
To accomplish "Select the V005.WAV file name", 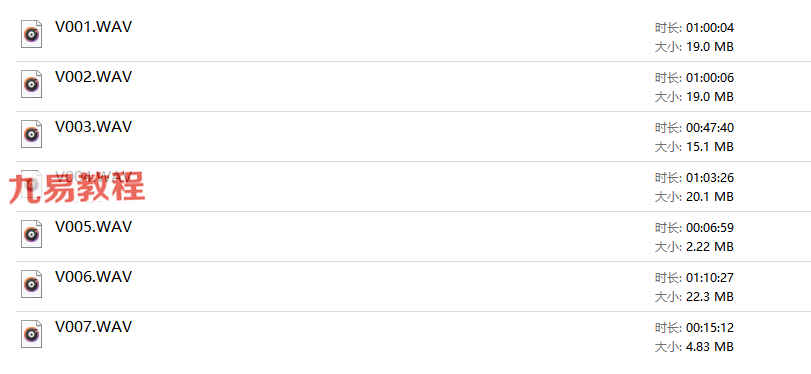I will [x=94, y=227].
